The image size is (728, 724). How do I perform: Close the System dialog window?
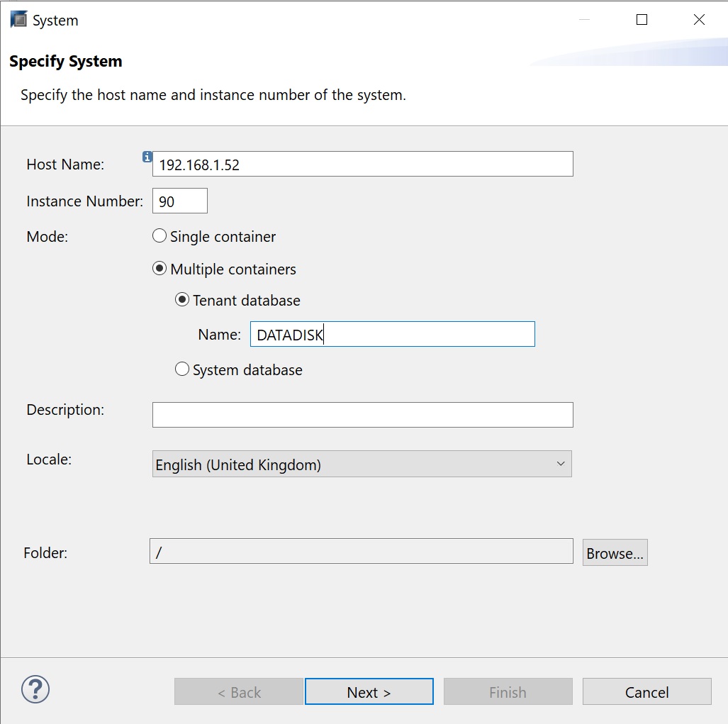click(699, 20)
